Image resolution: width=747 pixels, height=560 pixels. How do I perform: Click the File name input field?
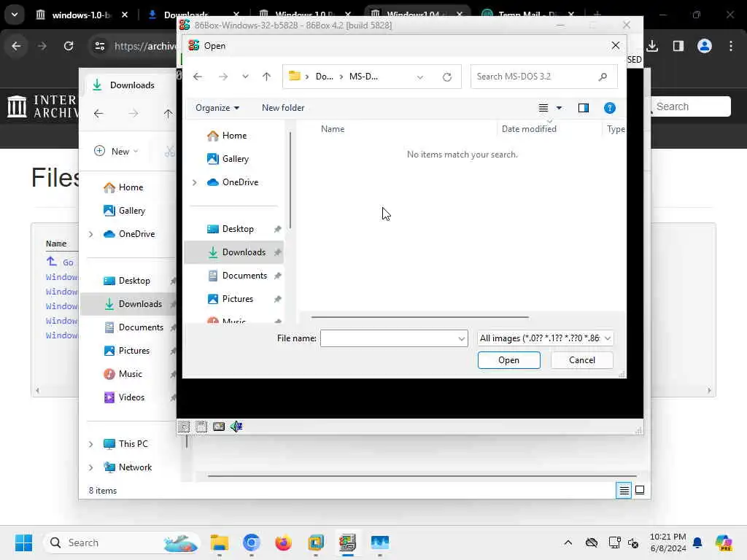coord(389,338)
